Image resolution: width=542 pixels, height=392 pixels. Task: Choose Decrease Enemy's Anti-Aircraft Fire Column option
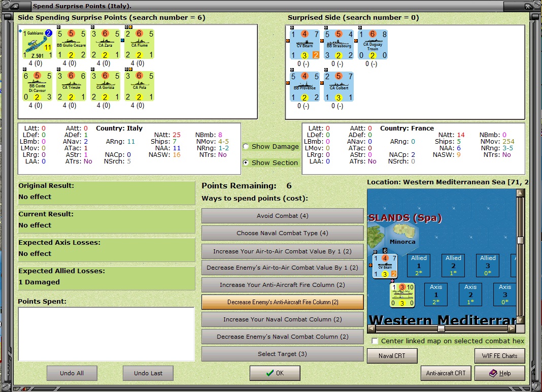pos(282,302)
